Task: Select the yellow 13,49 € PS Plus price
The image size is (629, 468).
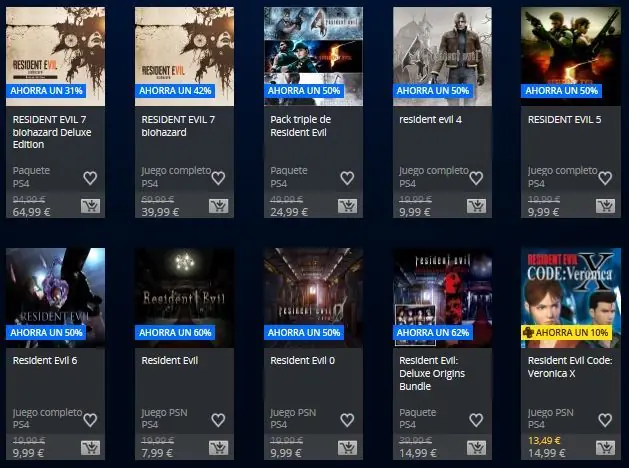Action: 544,440
